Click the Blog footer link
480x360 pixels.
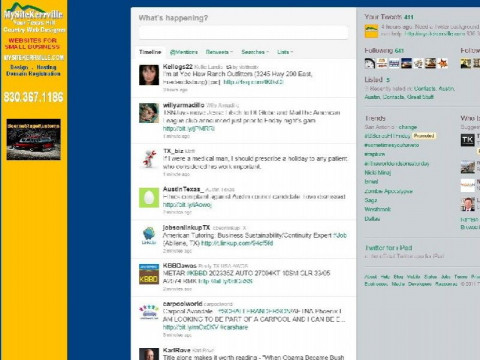pos(398,277)
